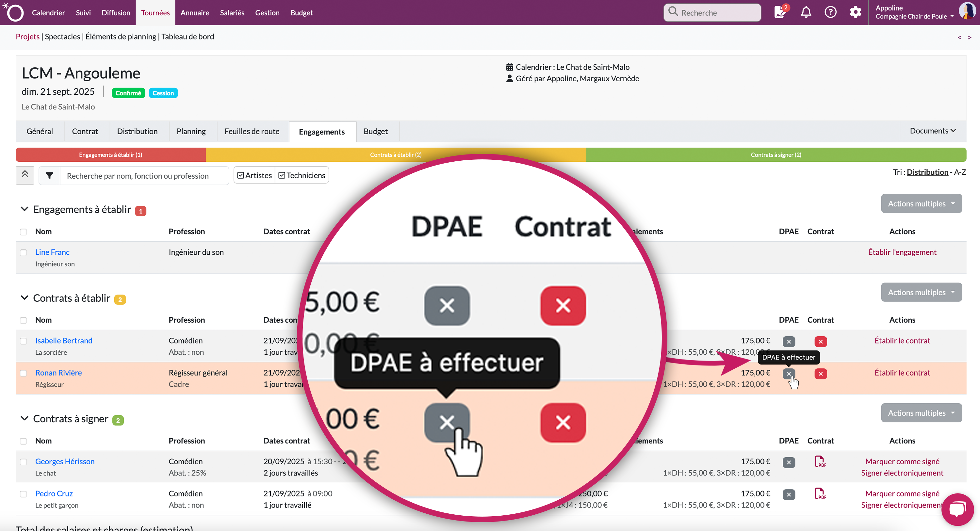Click the red contract icon for Isabelle Bertrand
The width and height of the screenshot is (980, 531).
[821, 341]
